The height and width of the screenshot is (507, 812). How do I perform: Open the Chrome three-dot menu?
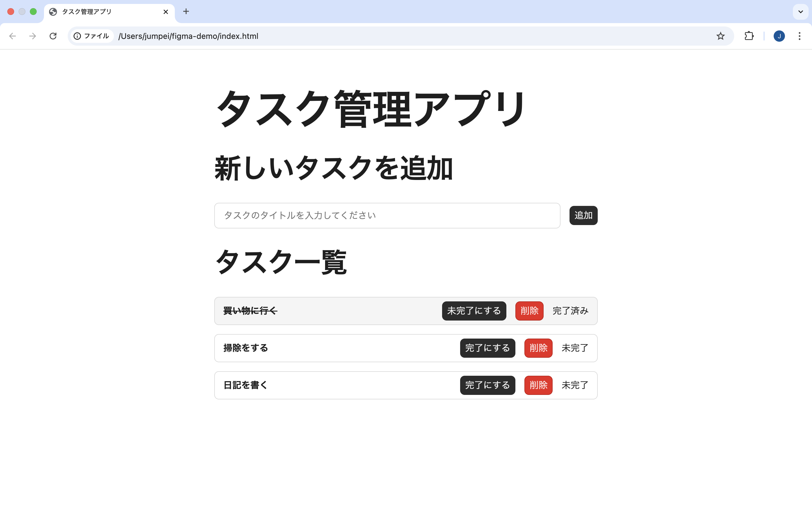[800, 36]
